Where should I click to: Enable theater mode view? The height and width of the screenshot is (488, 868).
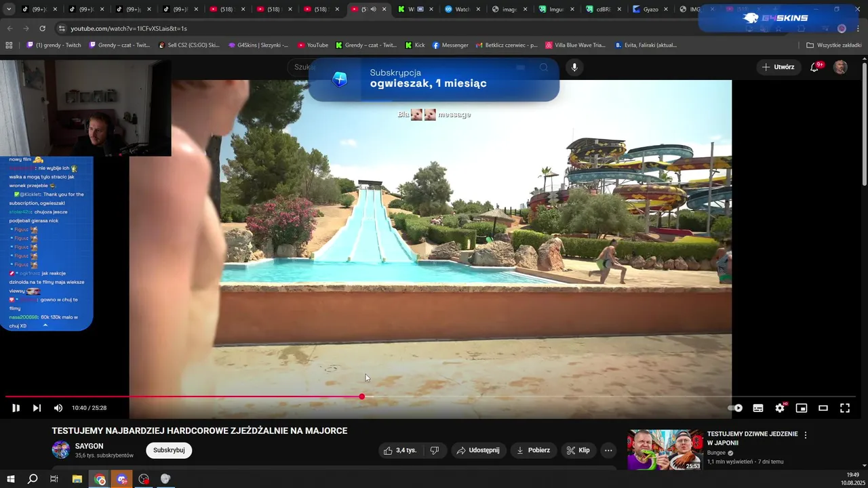tap(823, 408)
